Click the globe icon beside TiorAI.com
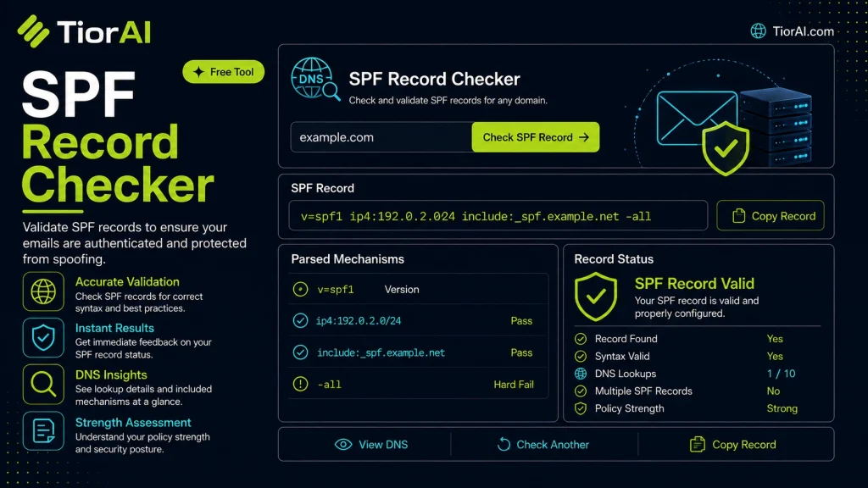Screen dimensions: 868x488 [758, 31]
